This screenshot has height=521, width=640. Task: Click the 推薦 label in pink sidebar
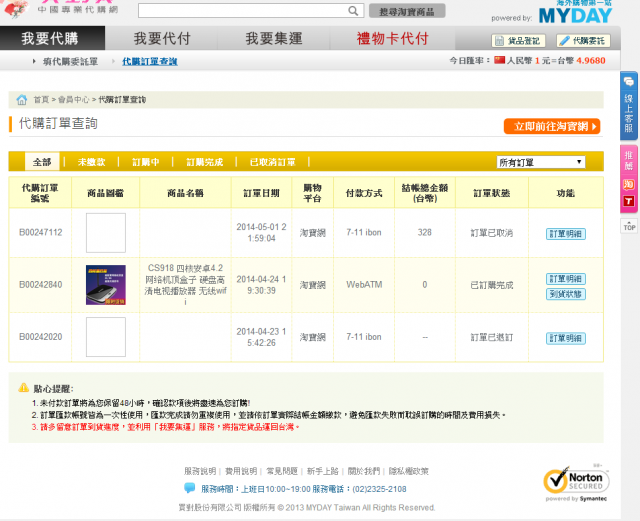pyautogui.click(x=629, y=160)
